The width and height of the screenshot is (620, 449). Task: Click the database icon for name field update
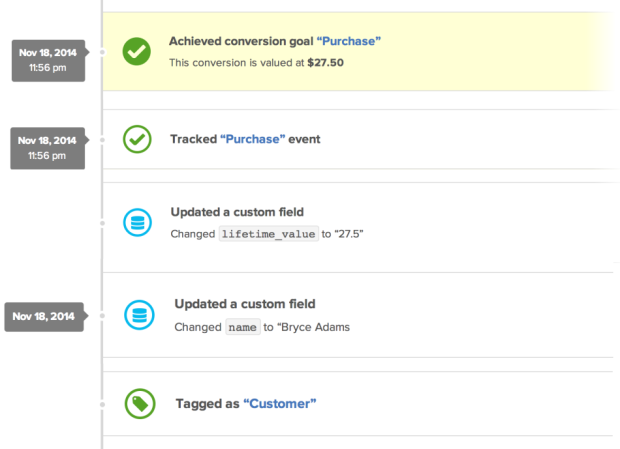[x=139, y=315]
